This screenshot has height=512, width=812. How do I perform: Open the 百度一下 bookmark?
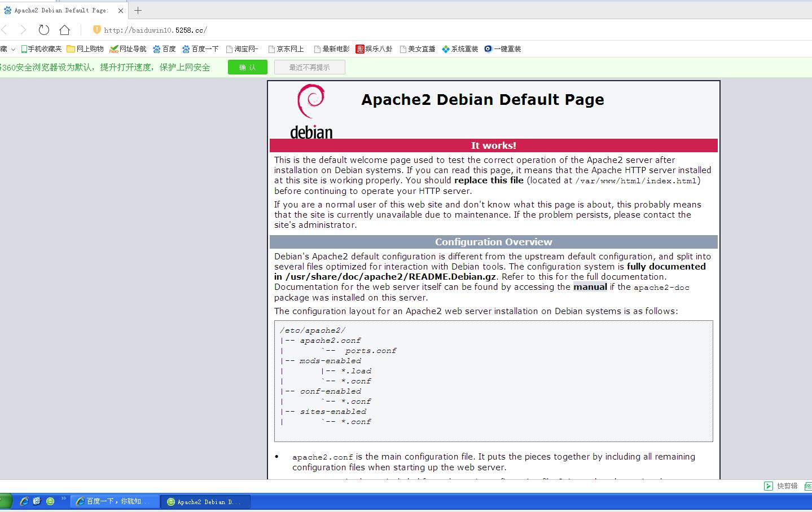[x=200, y=49]
